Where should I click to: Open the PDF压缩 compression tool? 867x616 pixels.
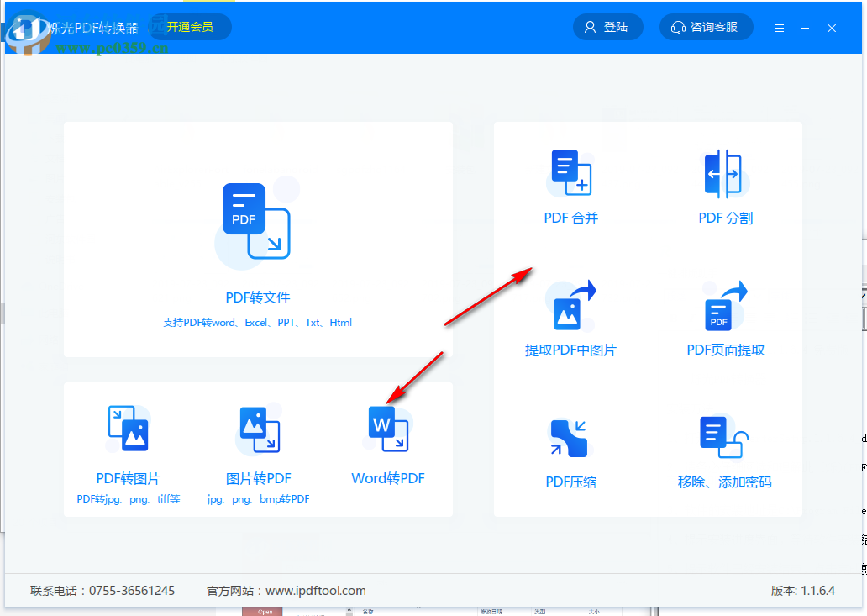coord(570,450)
